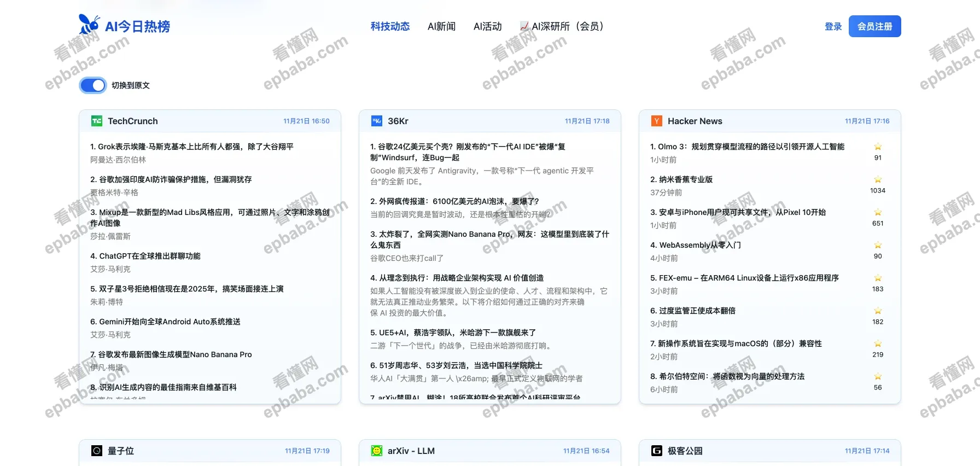Click star icon for 新操作系统 macOS story
980x466 pixels.
click(878, 343)
